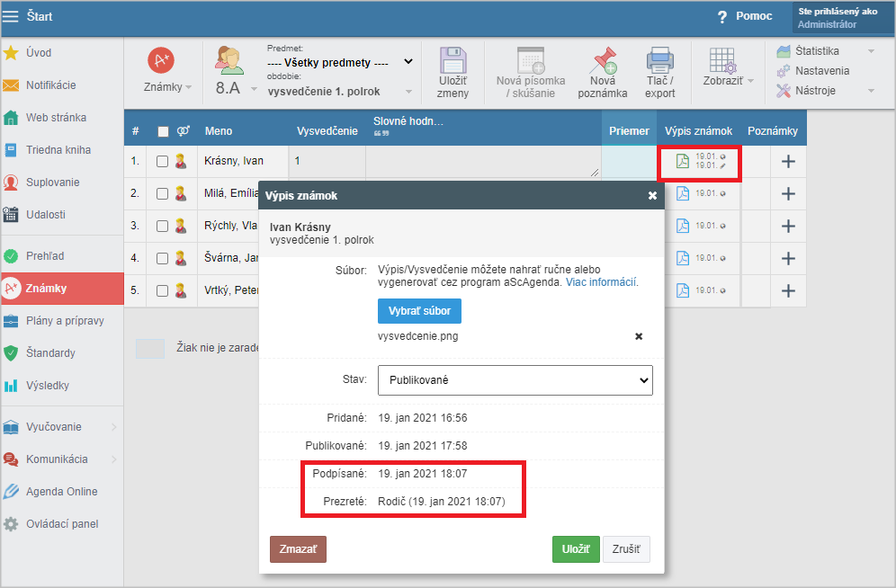Open Triedna kniha in the sidebar
This screenshot has width=896, height=588.
[58, 150]
